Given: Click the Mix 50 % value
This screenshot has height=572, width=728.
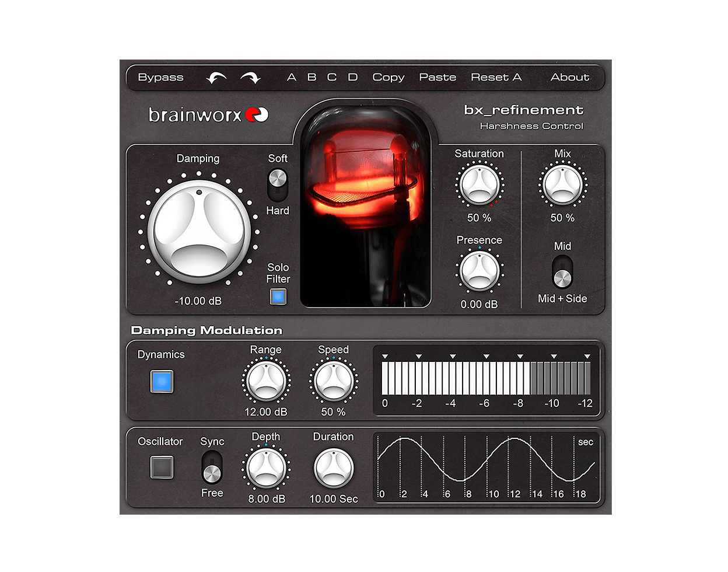Looking at the screenshot, I should (562, 218).
